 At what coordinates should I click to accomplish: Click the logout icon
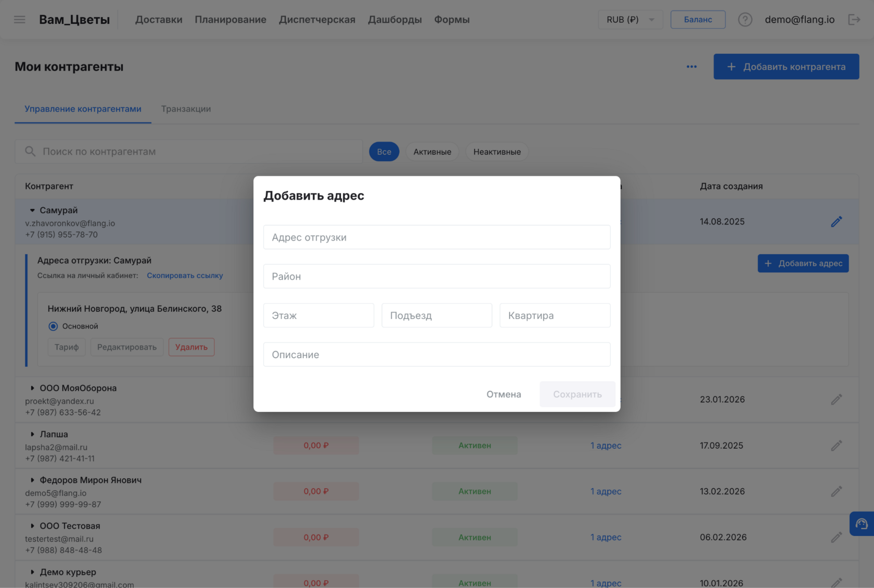point(854,19)
